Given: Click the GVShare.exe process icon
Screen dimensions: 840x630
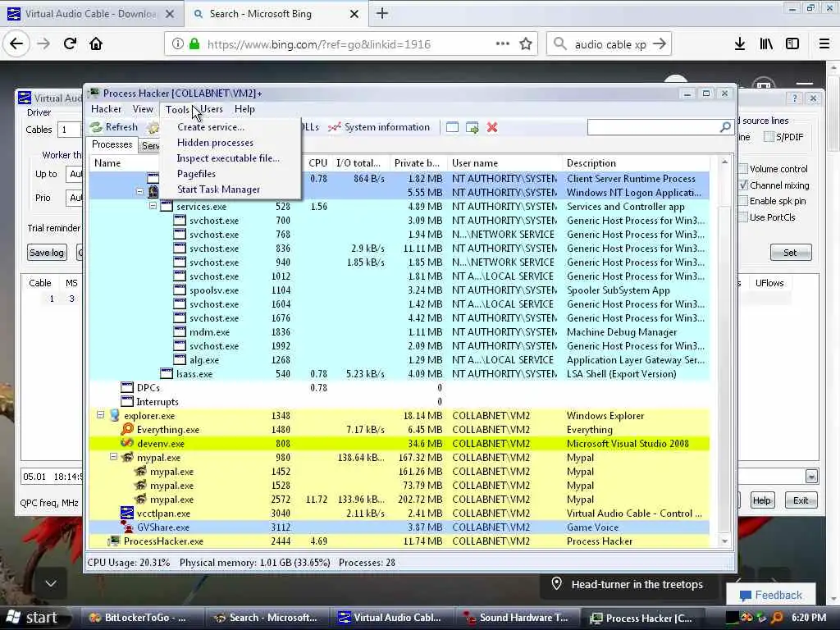Looking at the screenshot, I should [x=127, y=527].
